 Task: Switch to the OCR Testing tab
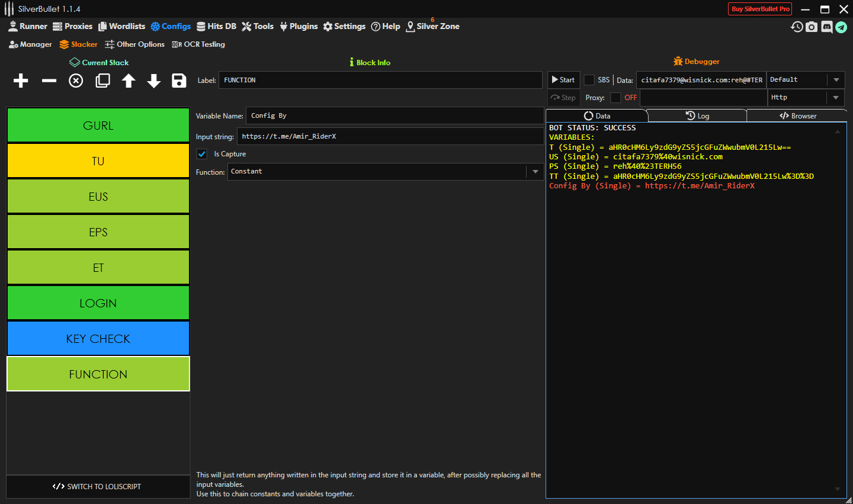coord(198,44)
